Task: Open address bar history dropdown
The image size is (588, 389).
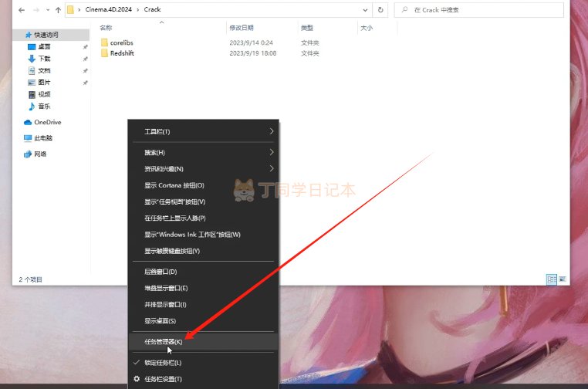Action: coord(365,10)
